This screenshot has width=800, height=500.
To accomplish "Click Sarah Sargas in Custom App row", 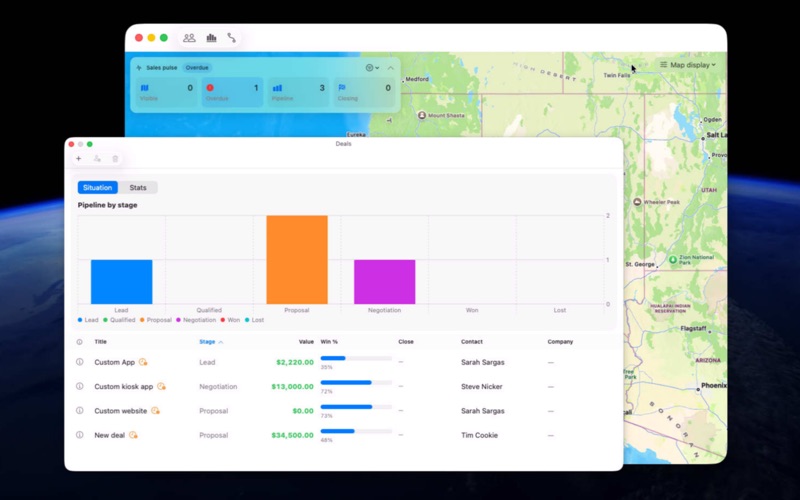I will click(483, 362).
